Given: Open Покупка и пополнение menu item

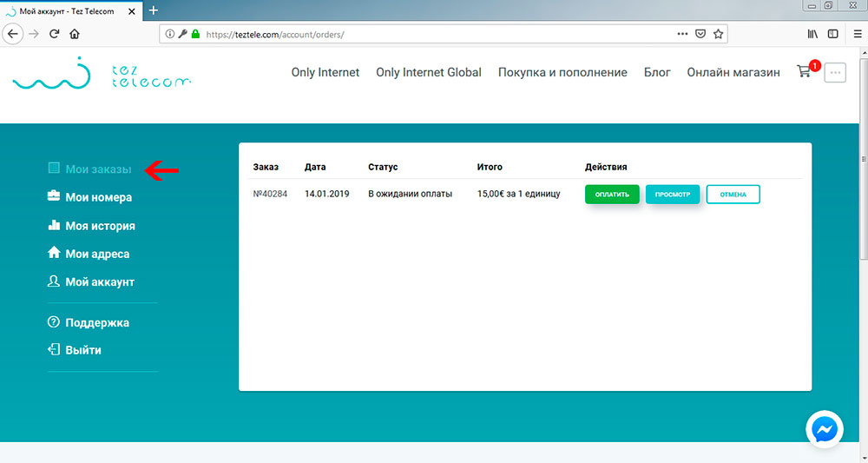Looking at the screenshot, I should pyautogui.click(x=562, y=73).
